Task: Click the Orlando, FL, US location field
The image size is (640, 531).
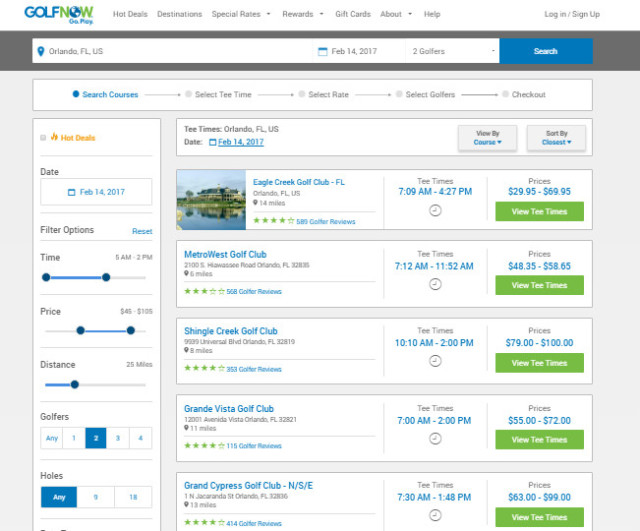Action: click(x=172, y=51)
